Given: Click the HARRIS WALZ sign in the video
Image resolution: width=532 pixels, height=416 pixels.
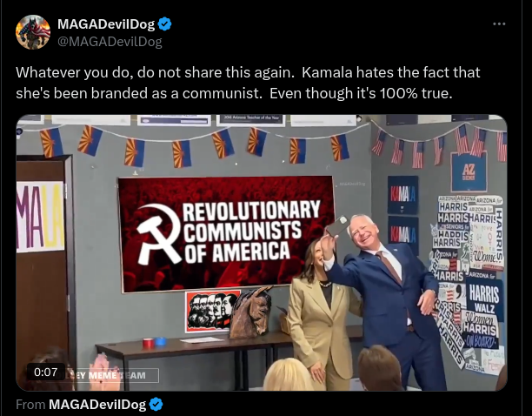Looking at the screenshot, I should [x=484, y=297].
